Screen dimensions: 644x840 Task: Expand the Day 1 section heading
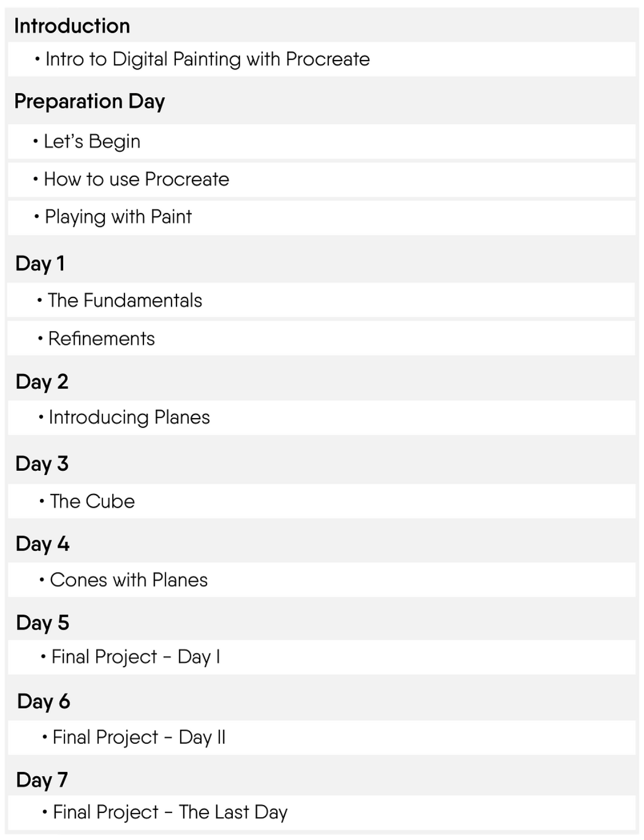(x=40, y=264)
